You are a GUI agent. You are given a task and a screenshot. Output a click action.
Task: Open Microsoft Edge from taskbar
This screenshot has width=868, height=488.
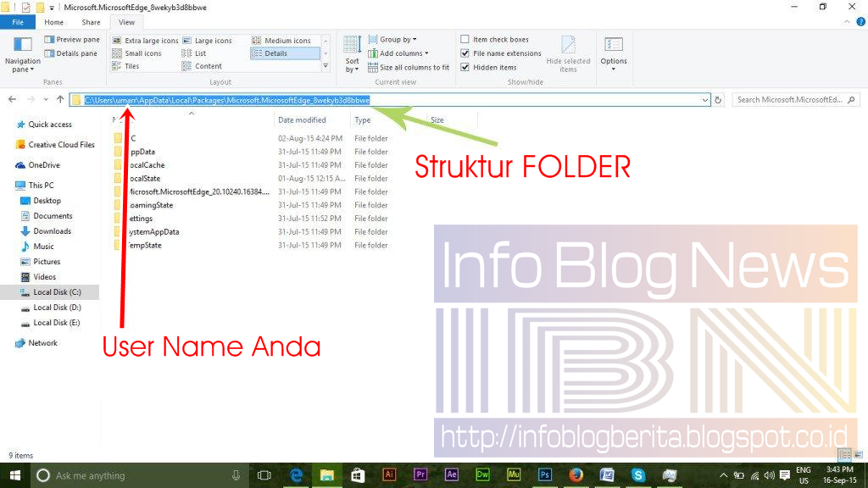(x=296, y=475)
